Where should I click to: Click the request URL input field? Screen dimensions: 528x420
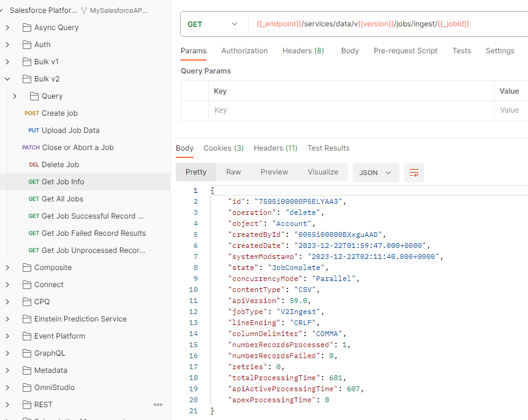387,24
